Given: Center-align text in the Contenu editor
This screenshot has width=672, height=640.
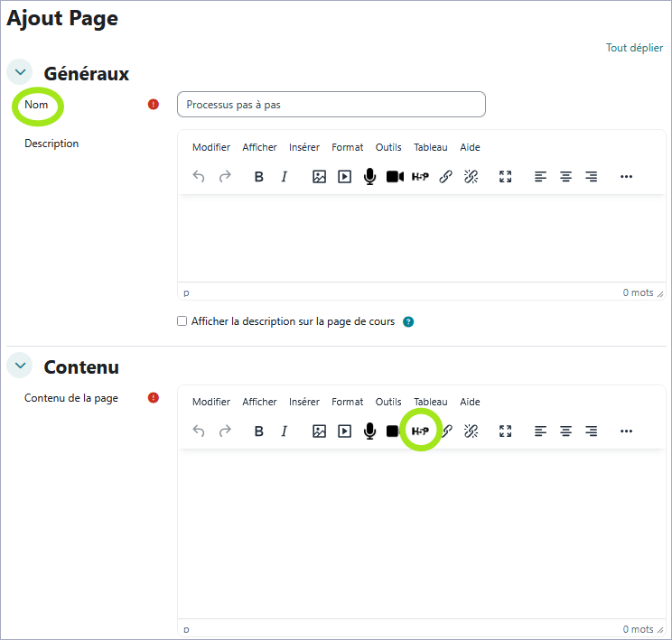Looking at the screenshot, I should (565, 431).
